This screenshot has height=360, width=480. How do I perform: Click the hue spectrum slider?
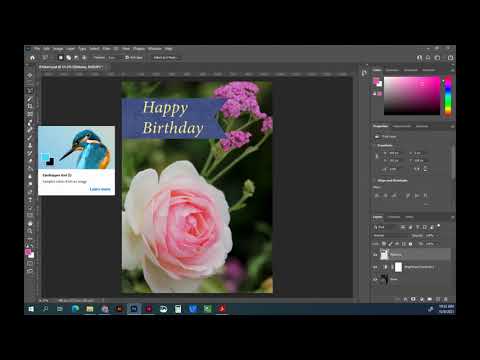tap(448, 96)
